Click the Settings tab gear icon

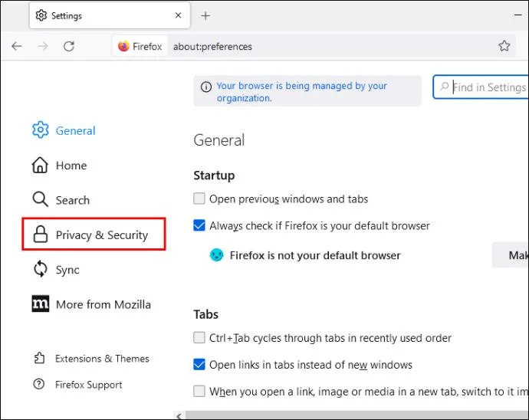point(41,15)
